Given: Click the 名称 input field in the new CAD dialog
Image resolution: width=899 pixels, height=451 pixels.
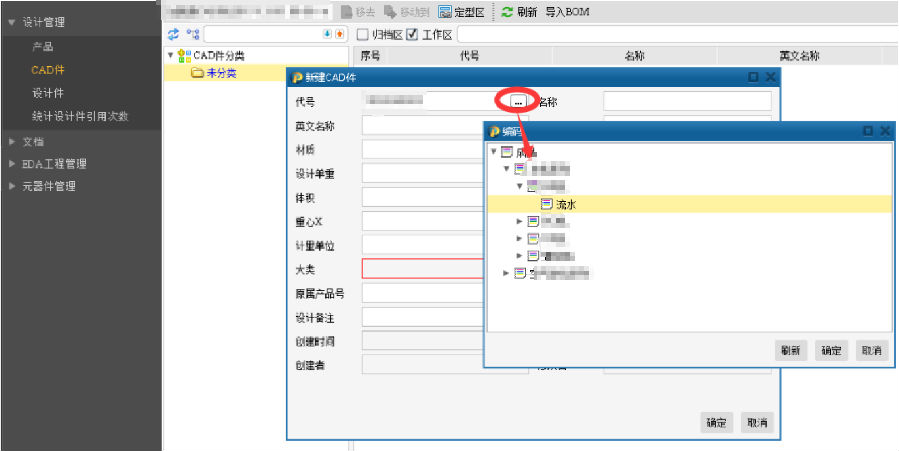Looking at the screenshot, I should tap(687, 101).
